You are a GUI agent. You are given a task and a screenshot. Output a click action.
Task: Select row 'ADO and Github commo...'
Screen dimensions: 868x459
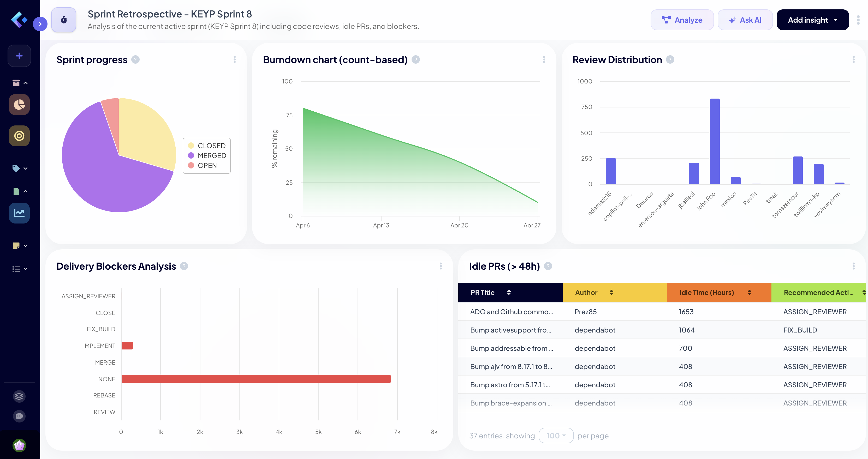coord(662,311)
